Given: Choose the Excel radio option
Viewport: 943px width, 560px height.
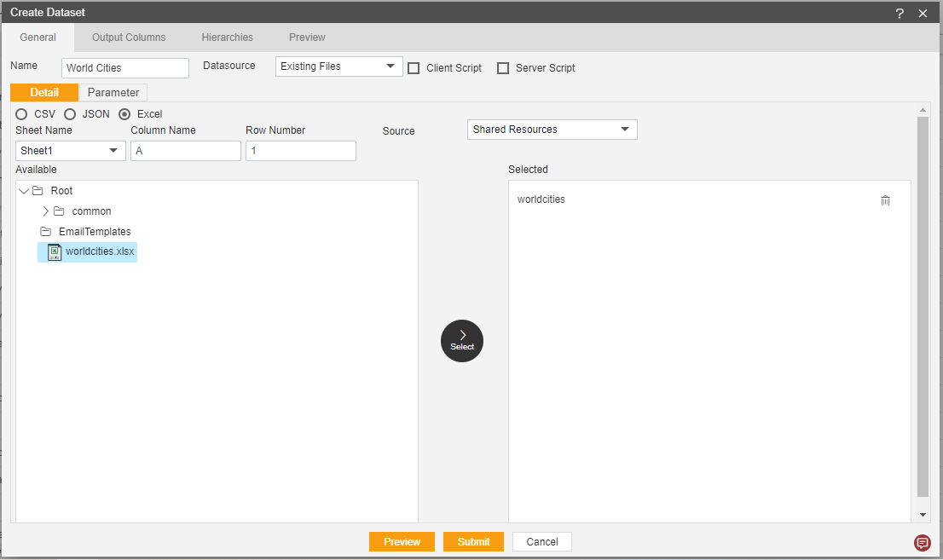Looking at the screenshot, I should 124,114.
